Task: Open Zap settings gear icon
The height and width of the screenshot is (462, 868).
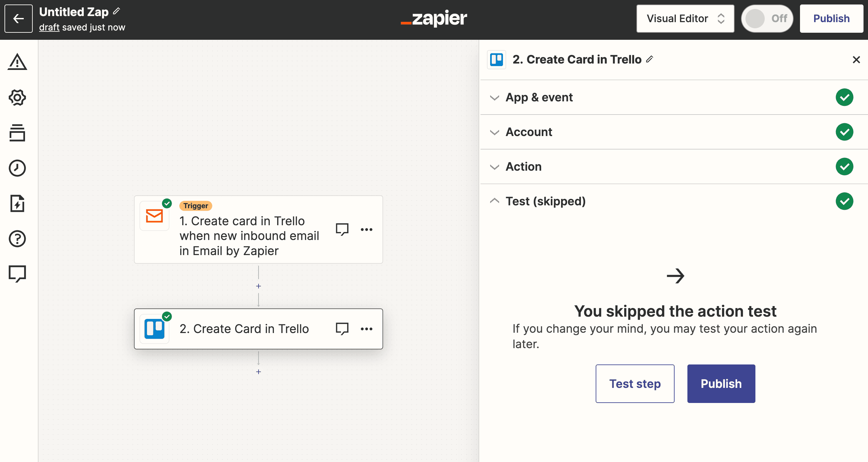Action: [x=17, y=98]
